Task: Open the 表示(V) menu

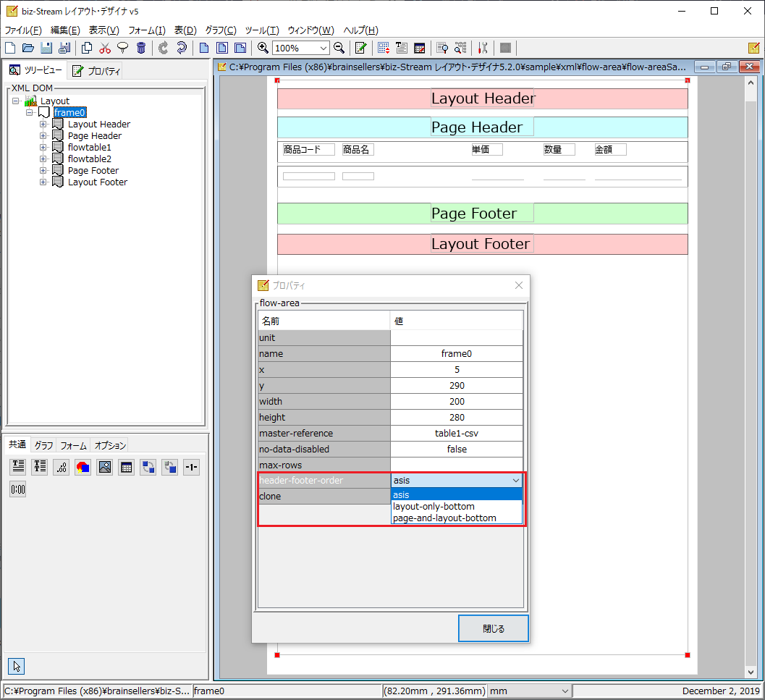Action: tap(104, 30)
